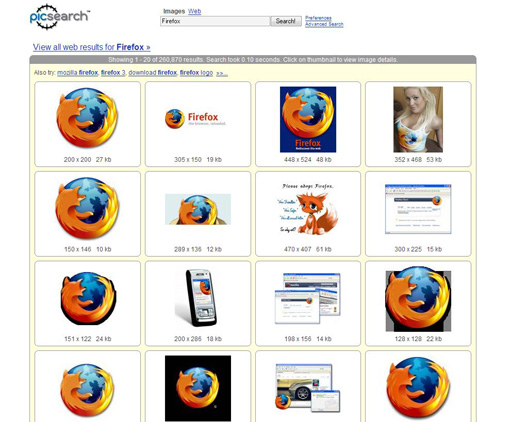Open the Preferences link
The height and width of the screenshot is (422, 510).
pos(318,18)
